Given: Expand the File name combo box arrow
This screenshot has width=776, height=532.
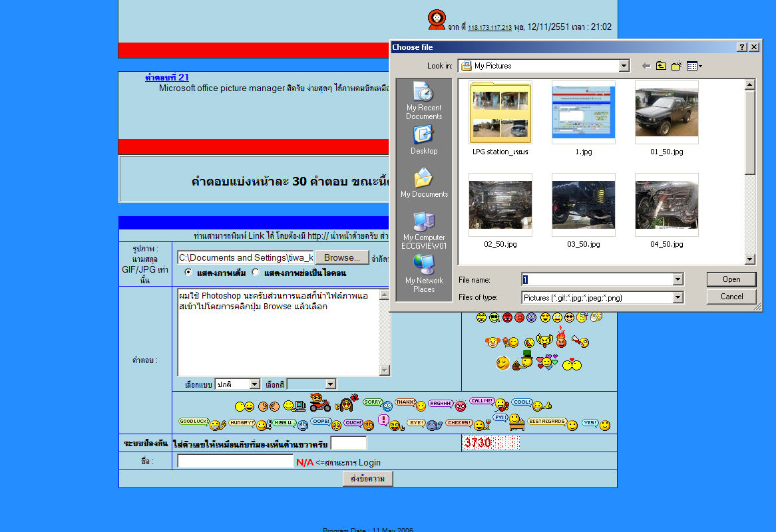Looking at the screenshot, I should [678, 280].
